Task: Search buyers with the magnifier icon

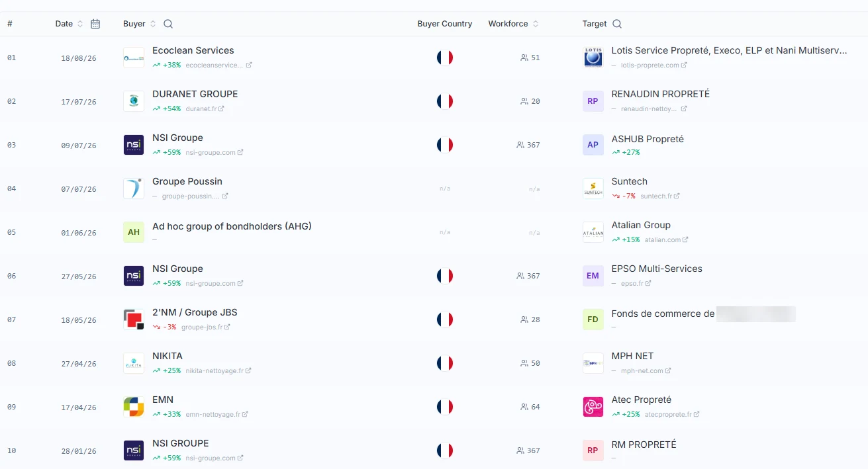Action: (x=168, y=24)
